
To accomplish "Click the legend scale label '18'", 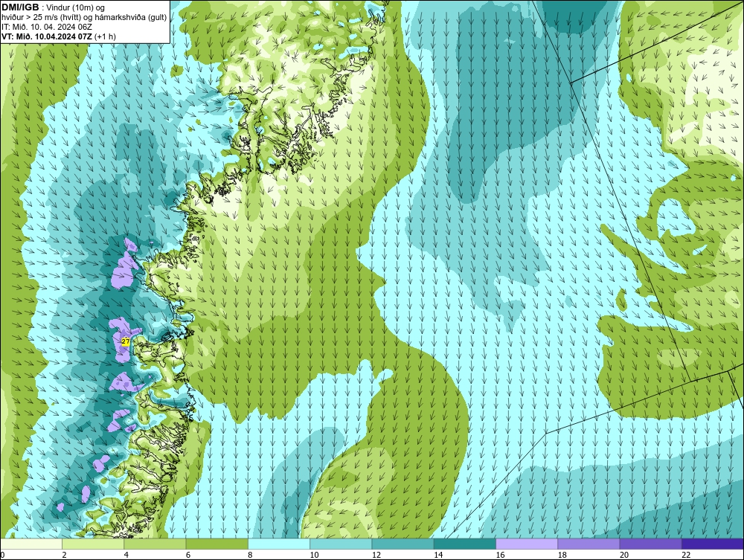I will coord(562,556).
